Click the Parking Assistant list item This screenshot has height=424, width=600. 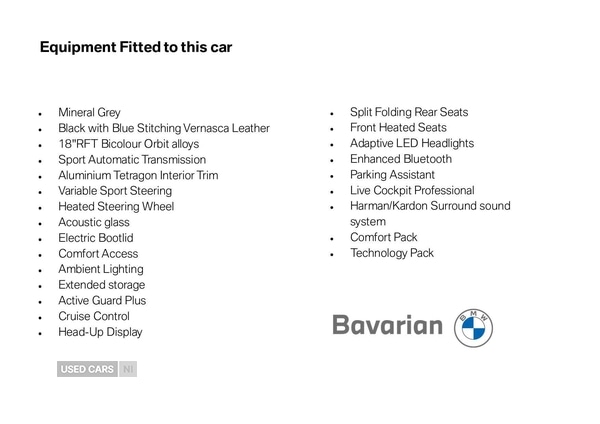click(392, 175)
